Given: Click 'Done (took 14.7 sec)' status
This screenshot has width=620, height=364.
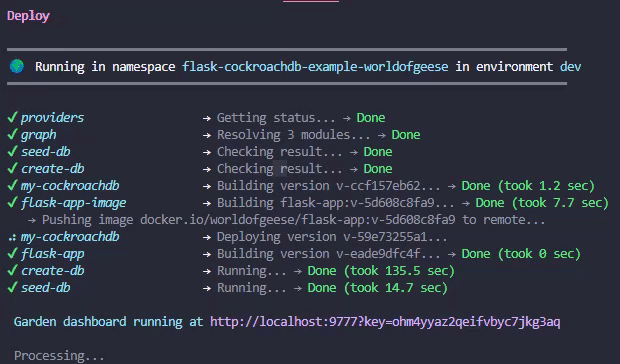Looking at the screenshot, I should (377, 288).
